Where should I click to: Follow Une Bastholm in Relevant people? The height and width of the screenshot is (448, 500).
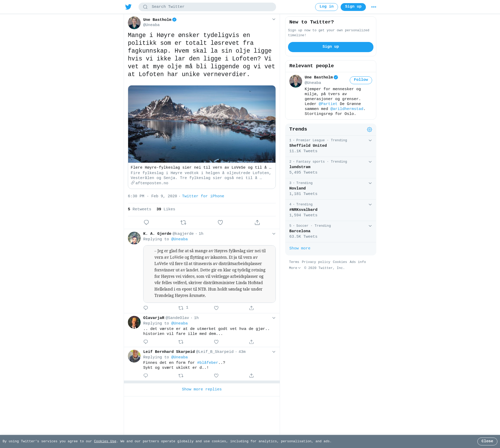361,80
